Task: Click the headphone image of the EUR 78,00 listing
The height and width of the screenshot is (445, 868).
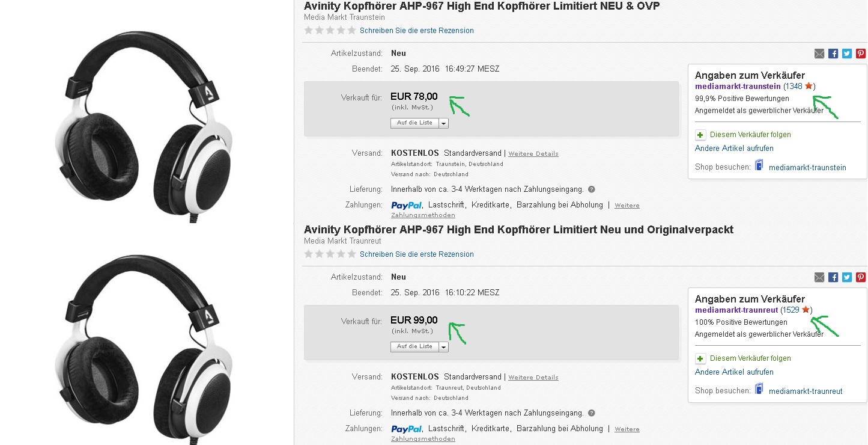Action: [x=143, y=126]
